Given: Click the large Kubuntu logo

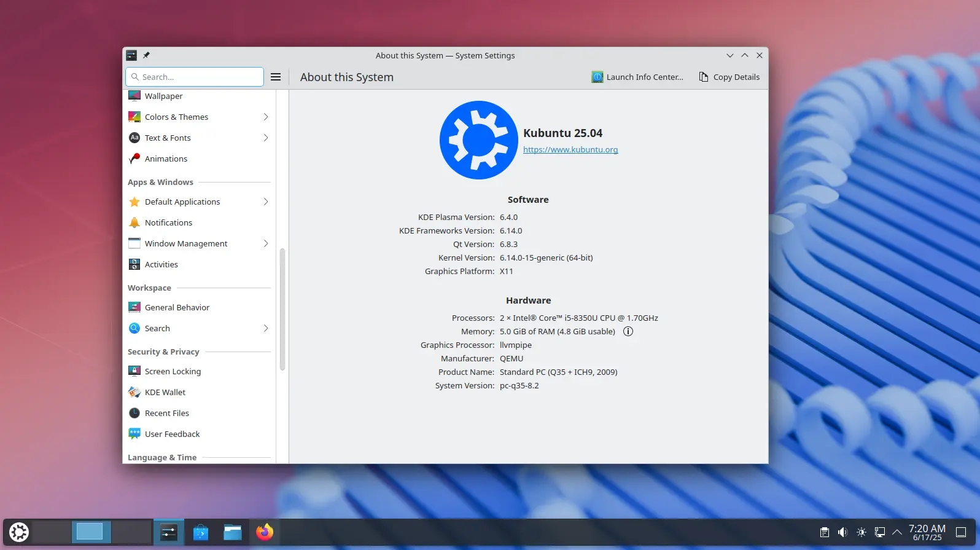Looking at the screenshot, I should (479, 140).
